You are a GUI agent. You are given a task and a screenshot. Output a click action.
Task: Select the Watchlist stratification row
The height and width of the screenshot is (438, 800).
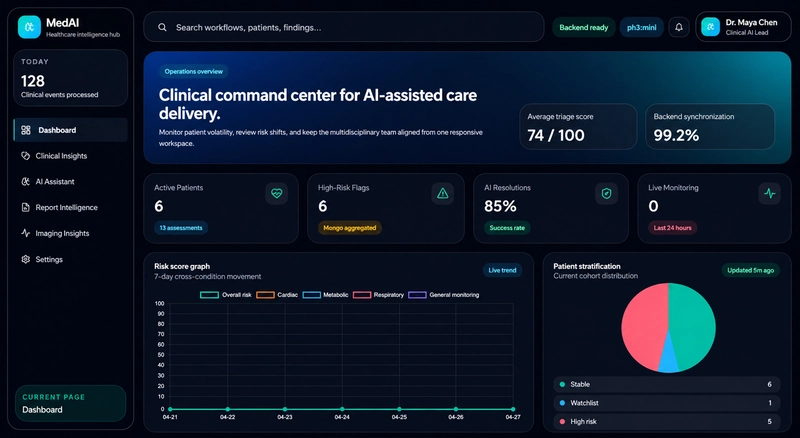point(666,403)
